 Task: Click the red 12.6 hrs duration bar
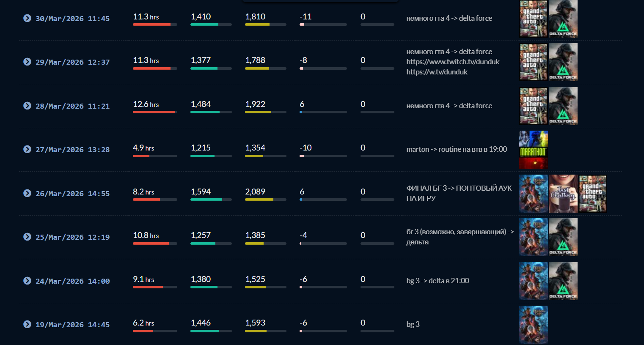(155, 112)
